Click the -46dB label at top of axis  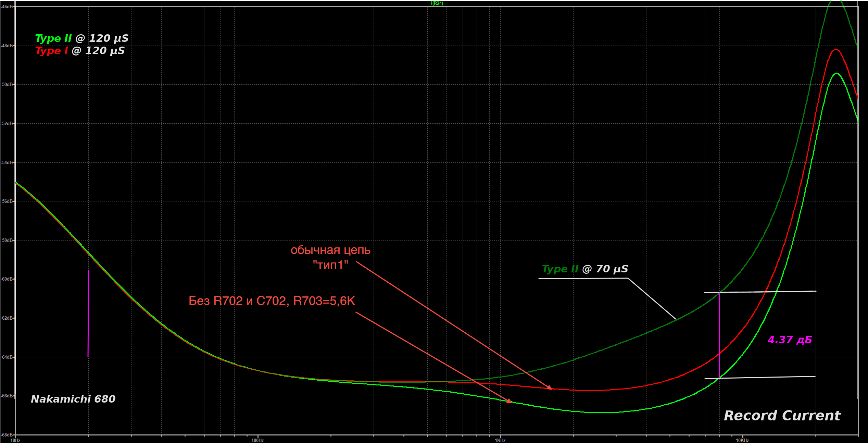click(x=7, y=7)
